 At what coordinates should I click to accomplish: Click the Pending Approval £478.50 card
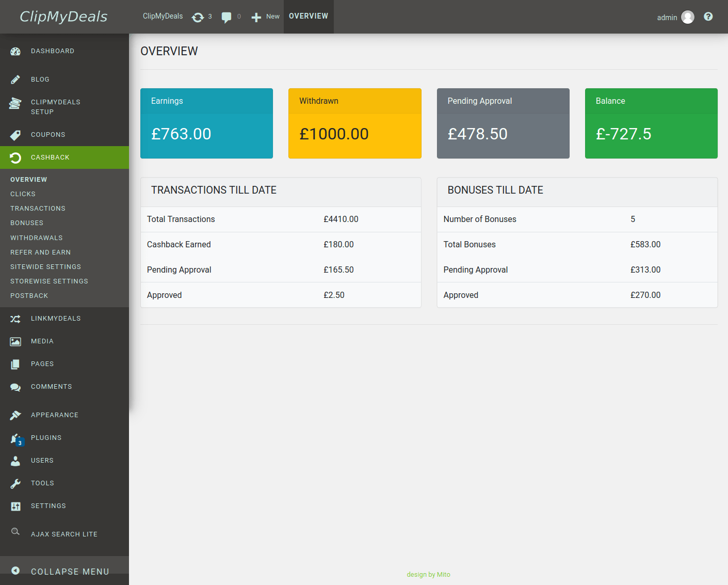(x=503, y=123)
